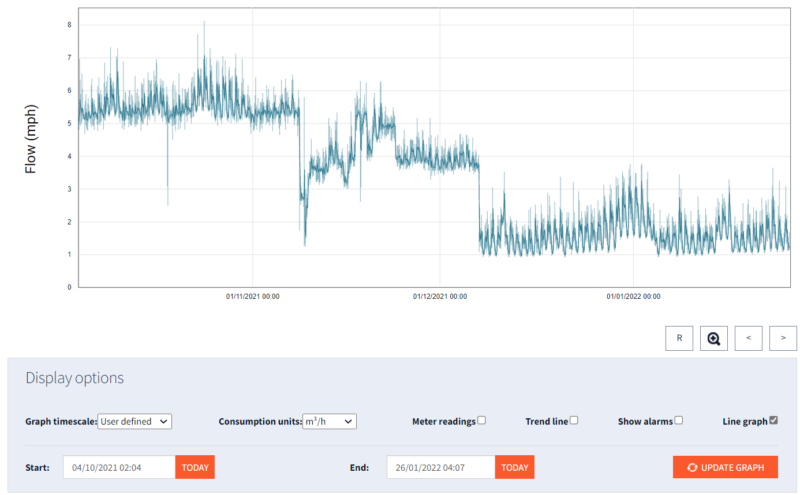Click the R reset graph button

(x=679, y=338)
